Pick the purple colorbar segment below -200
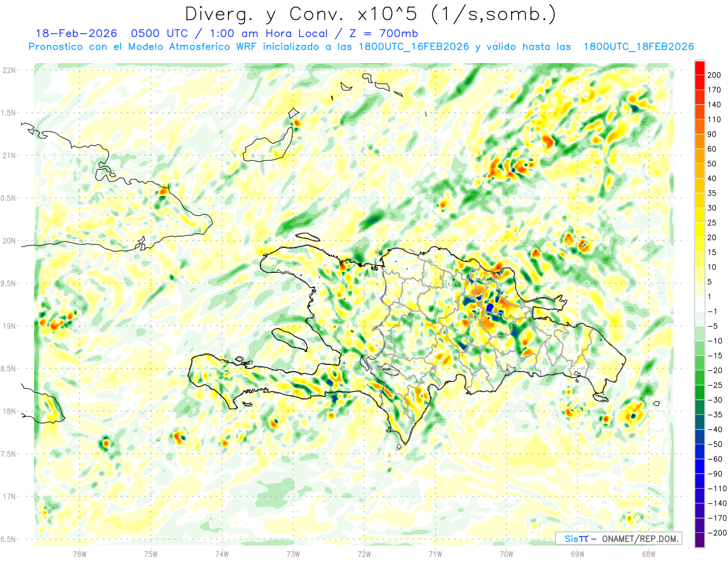 click(700, 540)
